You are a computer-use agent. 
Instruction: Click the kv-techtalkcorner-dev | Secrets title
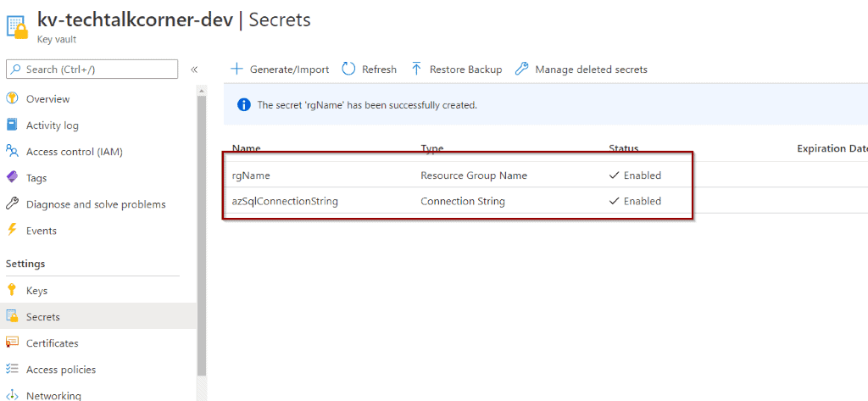(x=174, y=20)
